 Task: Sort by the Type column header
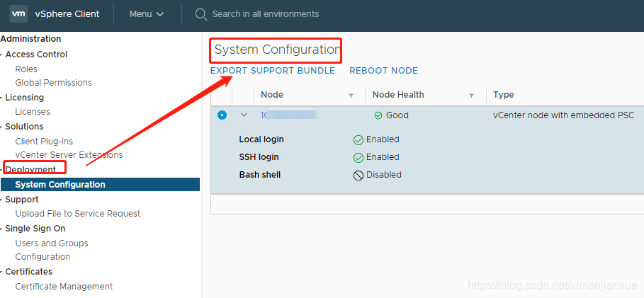pos(504,95)
